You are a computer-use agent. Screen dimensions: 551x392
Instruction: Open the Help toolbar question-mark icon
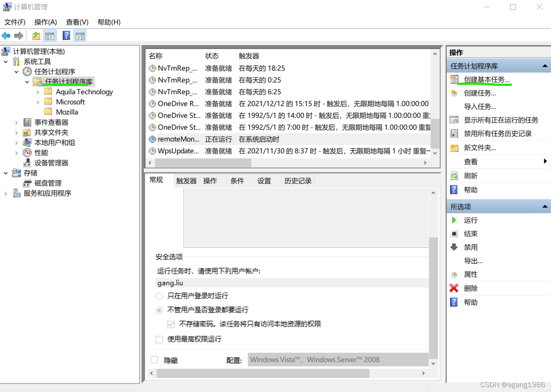coord(66,36)
